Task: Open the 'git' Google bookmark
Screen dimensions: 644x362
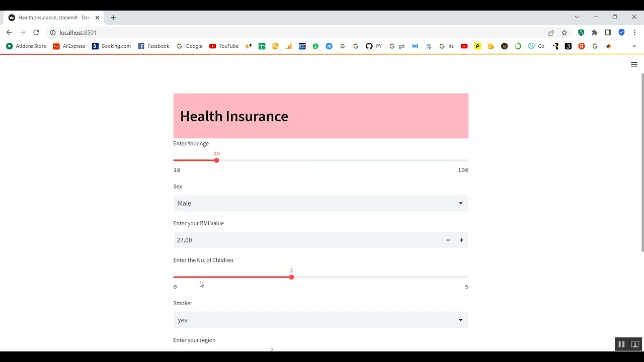Action: tap(397, 46)
